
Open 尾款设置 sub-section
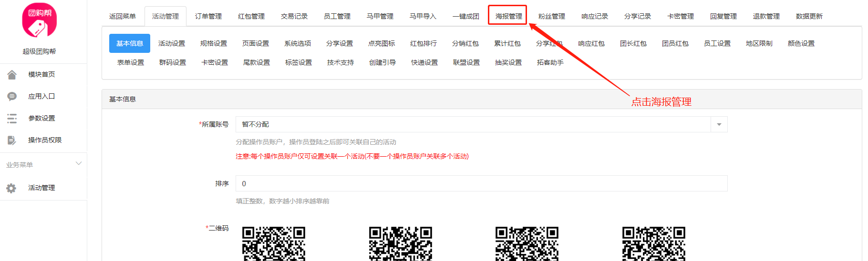pos(257,62)
